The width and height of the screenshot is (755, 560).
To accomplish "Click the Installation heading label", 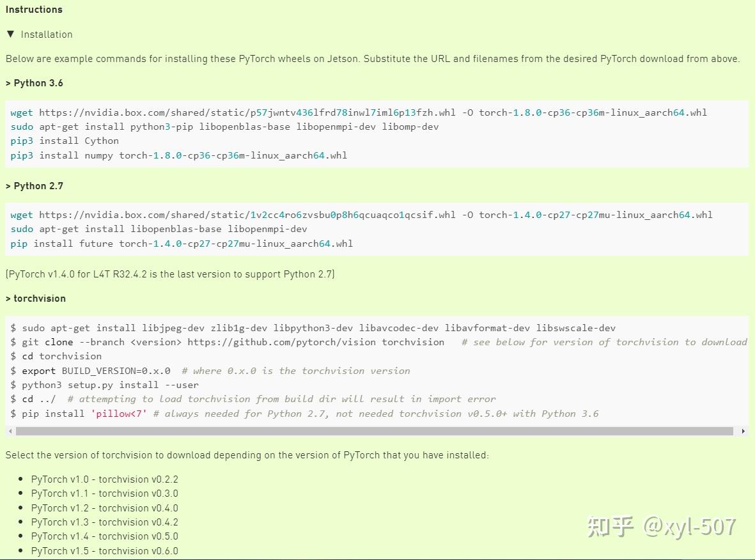I will click(47, 35).
